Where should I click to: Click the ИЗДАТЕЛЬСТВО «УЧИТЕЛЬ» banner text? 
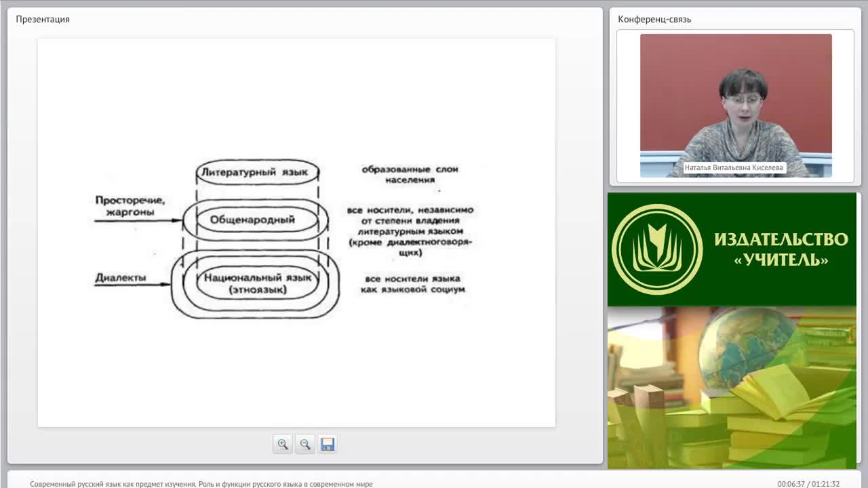[781, 249]
